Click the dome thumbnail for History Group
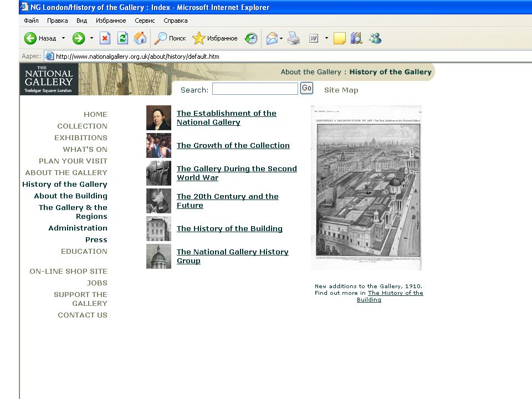This screenshot has width=532, height=399. tap(158, 257)
